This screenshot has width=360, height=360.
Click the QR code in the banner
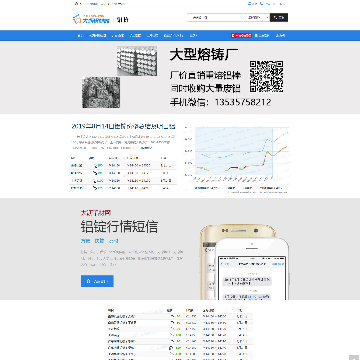267,76
